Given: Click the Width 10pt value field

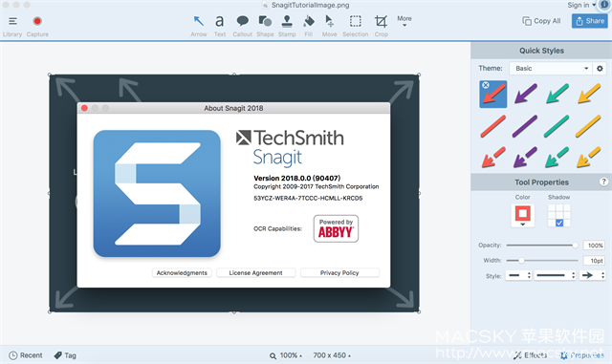Looking at the screenshot, I should pyautogui.click(x=594, y=260).
